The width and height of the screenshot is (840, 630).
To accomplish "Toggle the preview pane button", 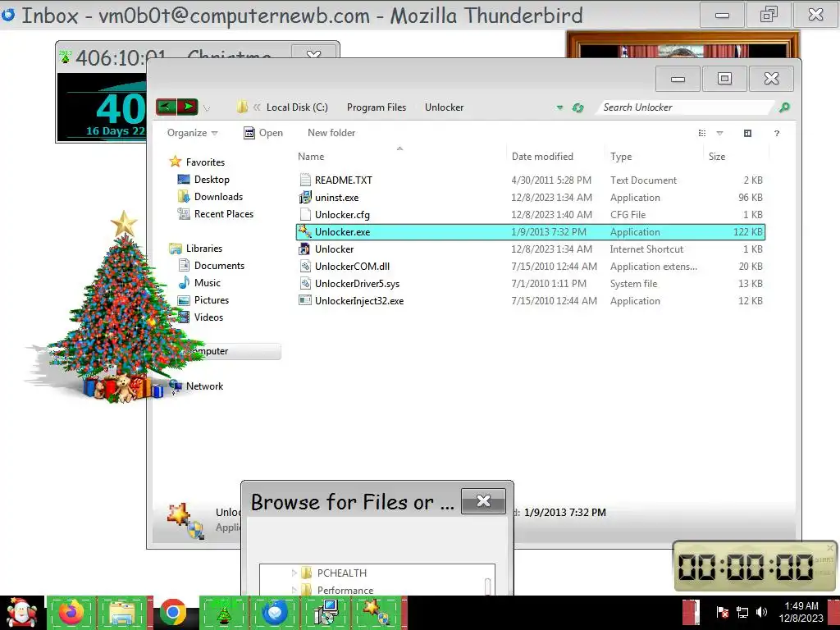I will click(748, 133).
